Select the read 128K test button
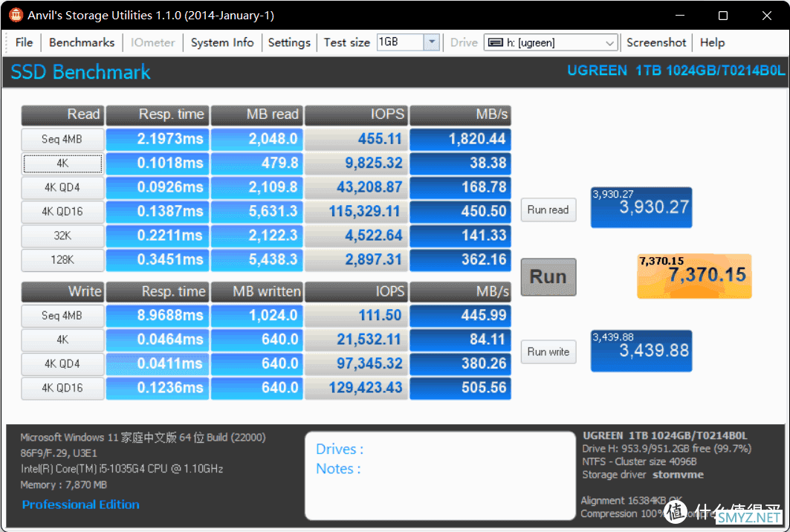 coord(62,260)
